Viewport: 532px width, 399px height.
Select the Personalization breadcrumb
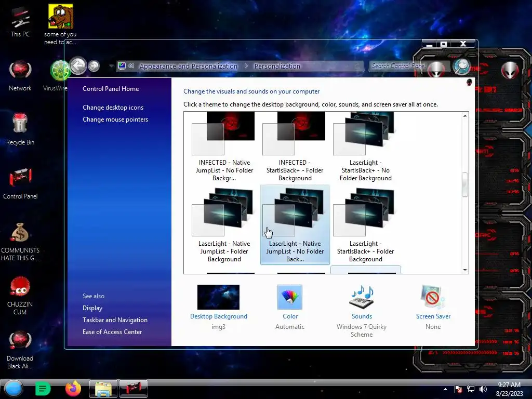point(277,66)
